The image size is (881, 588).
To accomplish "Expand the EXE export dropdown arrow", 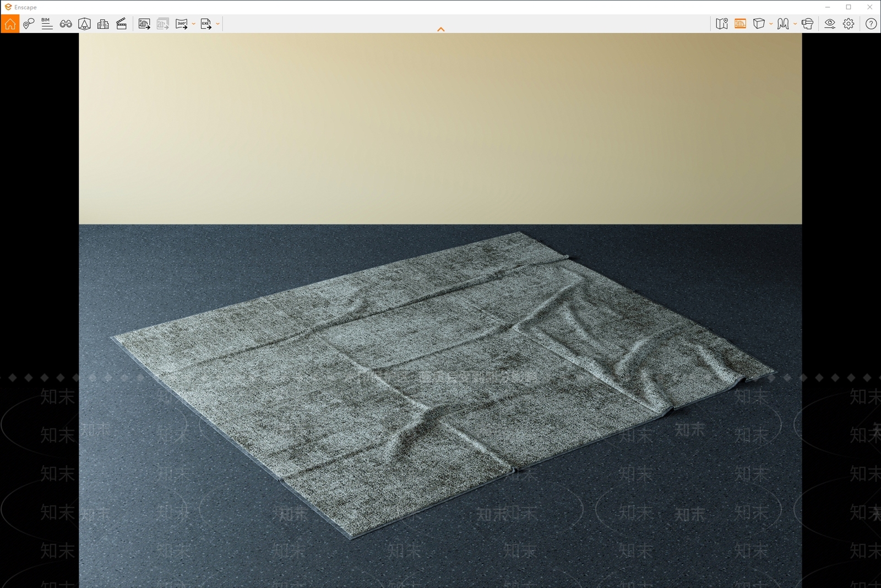I will [218, 24].
